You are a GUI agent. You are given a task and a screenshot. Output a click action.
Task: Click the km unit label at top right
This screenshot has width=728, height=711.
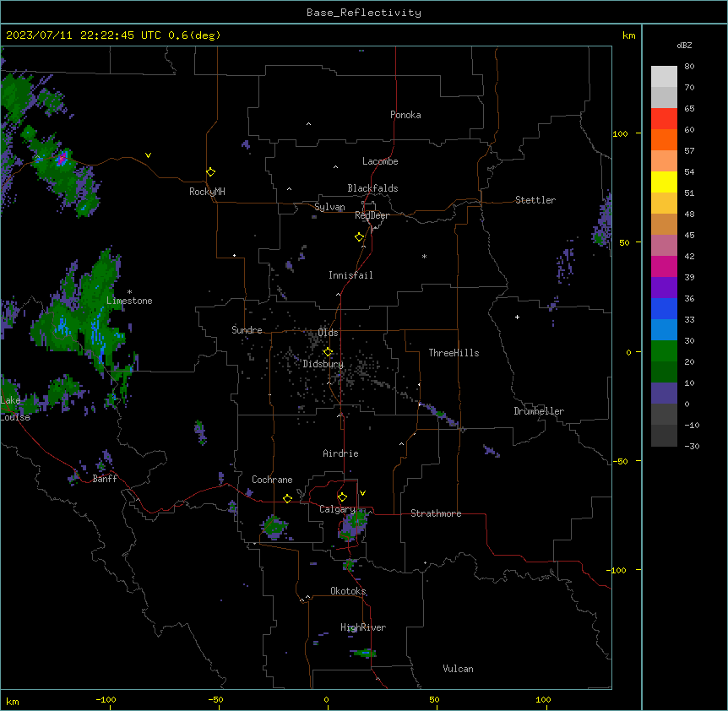[628, 35]
